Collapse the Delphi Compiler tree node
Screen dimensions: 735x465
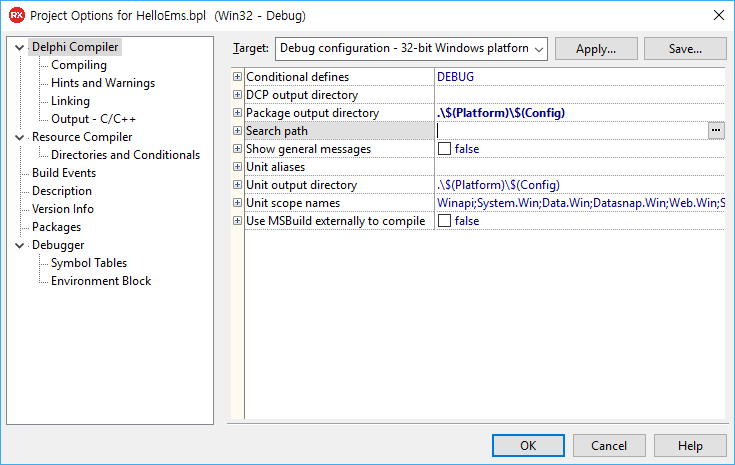20,47
